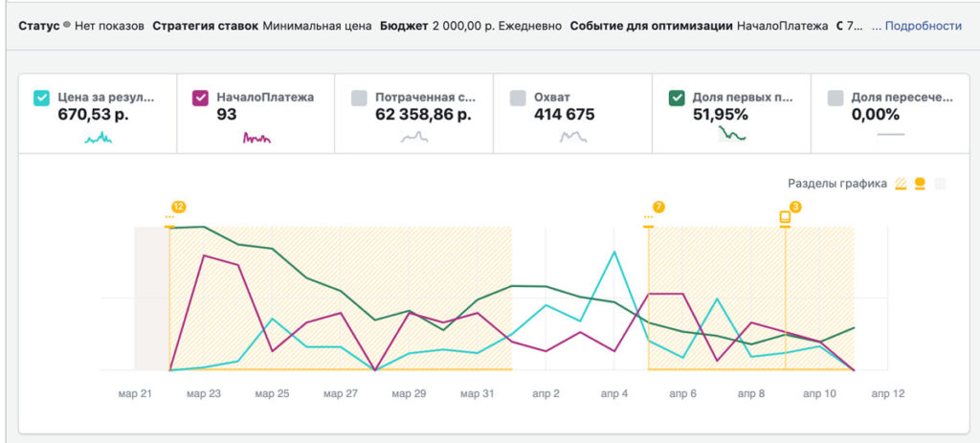Click the grey status dot near Нет показов
This screenshot has width=980, height=443.
point(67,26)
